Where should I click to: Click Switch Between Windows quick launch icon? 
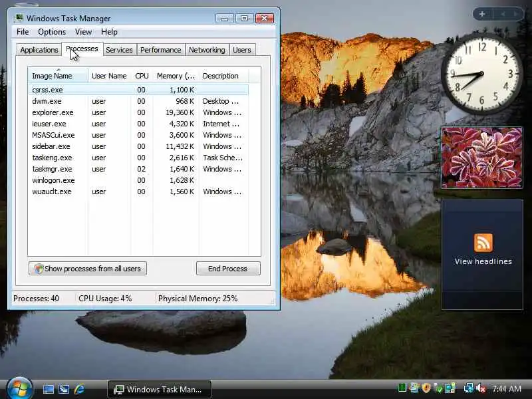pyautogui.click(x=64, y=389)
